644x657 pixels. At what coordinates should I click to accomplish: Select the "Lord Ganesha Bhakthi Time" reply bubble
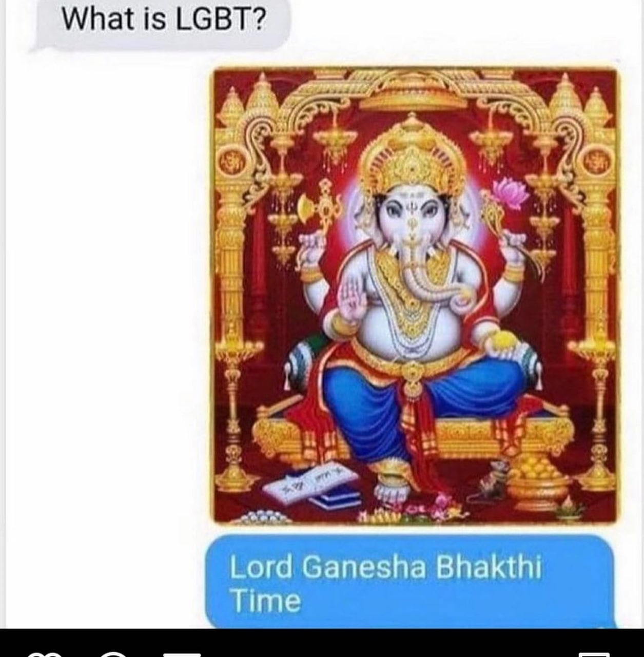pos(411,582)
